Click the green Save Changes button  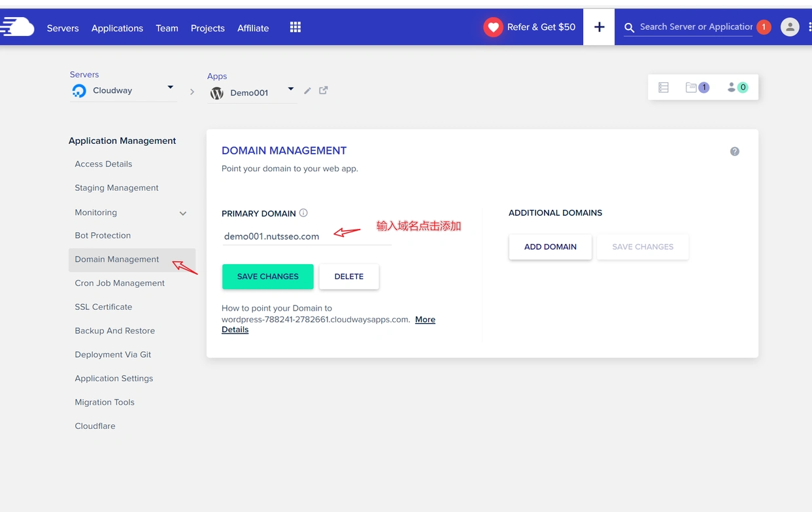267,277
